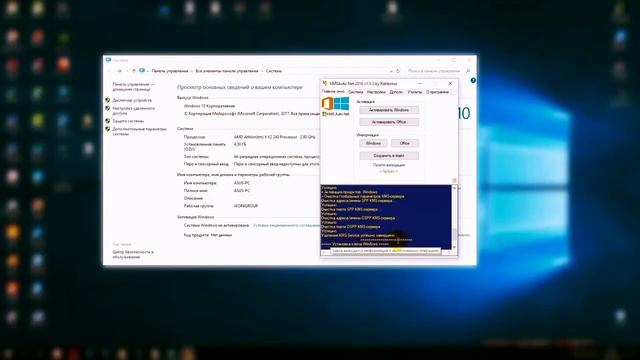The image size is (640, 360).
Task: Select Панель управления in the breadcrumb
Action: coord(170,71)
